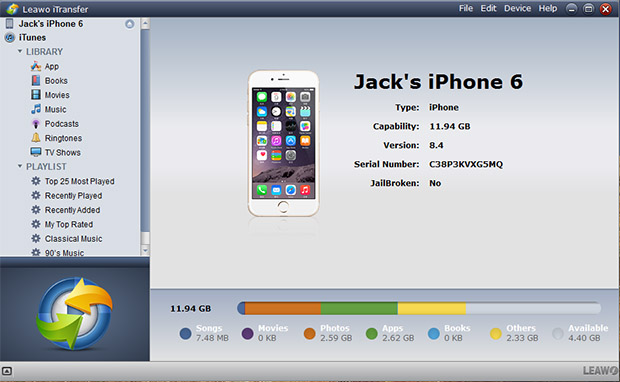Select the Music note icon
This screenshot has height=382, width=620.
point(36,109)
